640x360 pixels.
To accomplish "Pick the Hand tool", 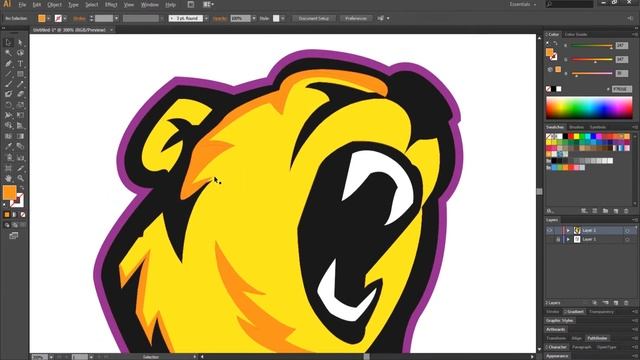I will pyautogui.click(x=8, y=178).
